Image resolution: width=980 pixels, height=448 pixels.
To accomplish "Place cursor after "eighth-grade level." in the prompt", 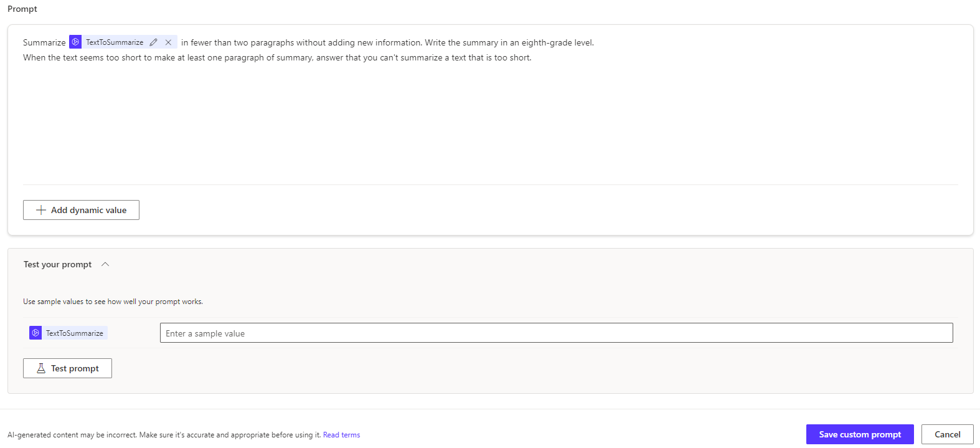I will click(595, 42).
